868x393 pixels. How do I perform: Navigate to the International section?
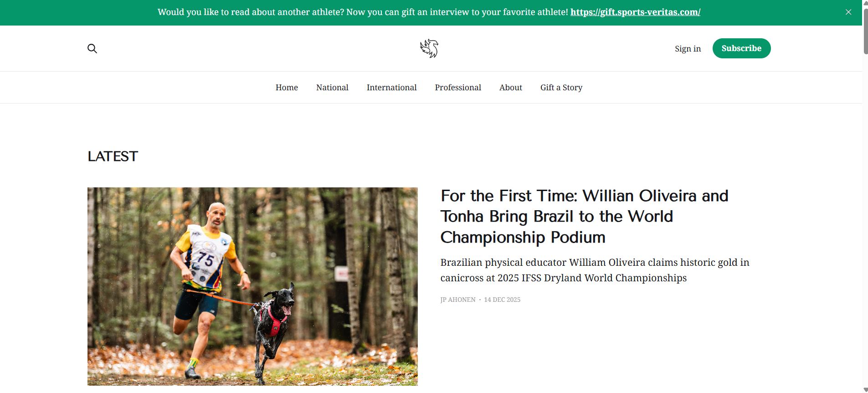[391, 88]
